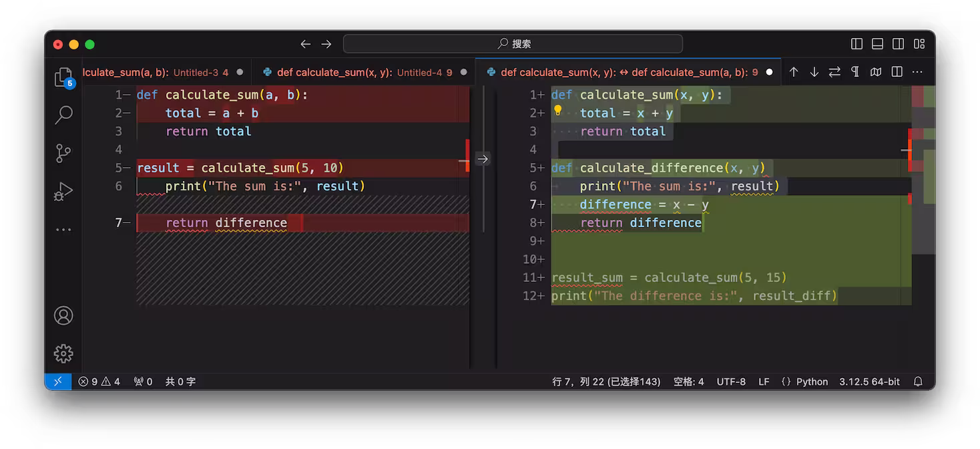This screenshot has width=980, height=449.
Task: Select the diff comparison tab
Action: click(x=628, y=72)
